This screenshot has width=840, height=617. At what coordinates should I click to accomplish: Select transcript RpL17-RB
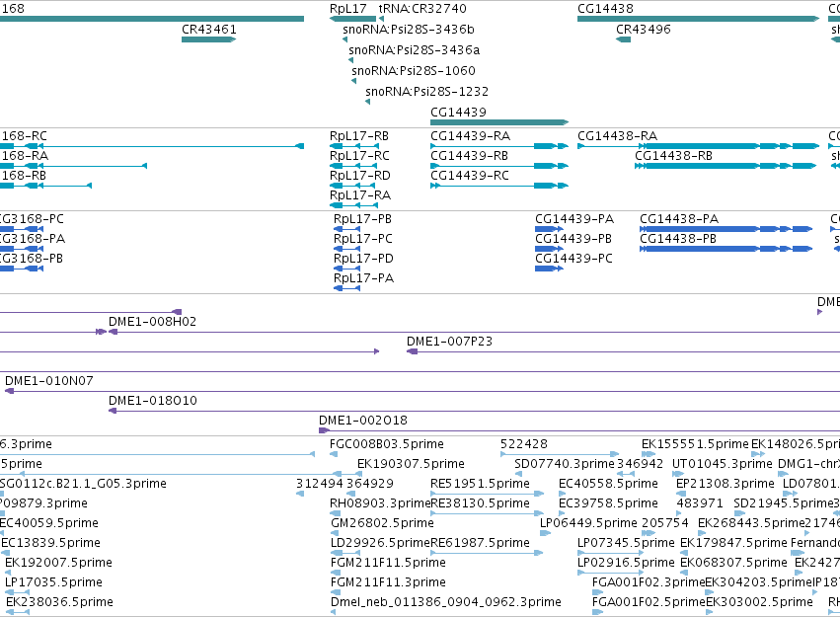pyautogui.click(x=354, y=146)
